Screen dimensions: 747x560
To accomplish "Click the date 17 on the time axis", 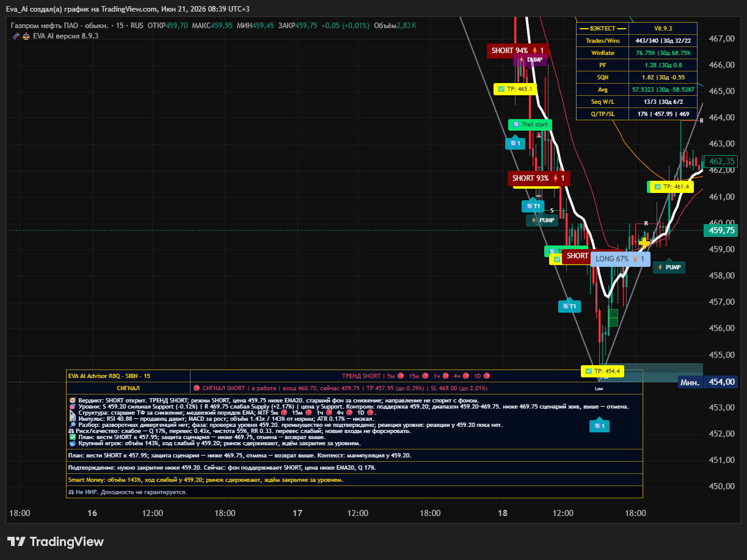I will point(298,513).
